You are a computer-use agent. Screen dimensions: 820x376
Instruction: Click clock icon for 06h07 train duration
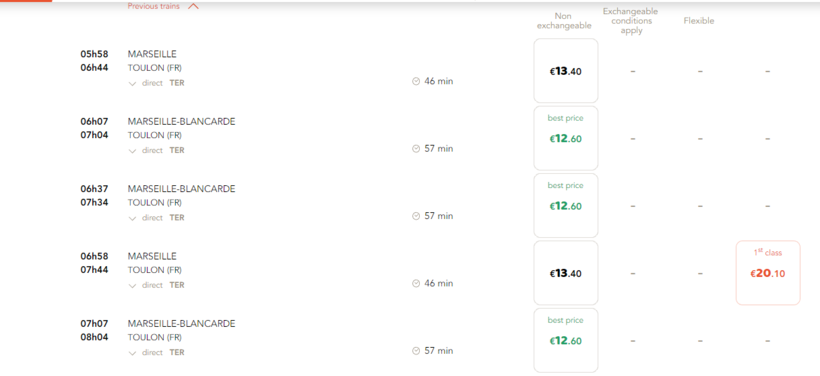click(416, 149)
